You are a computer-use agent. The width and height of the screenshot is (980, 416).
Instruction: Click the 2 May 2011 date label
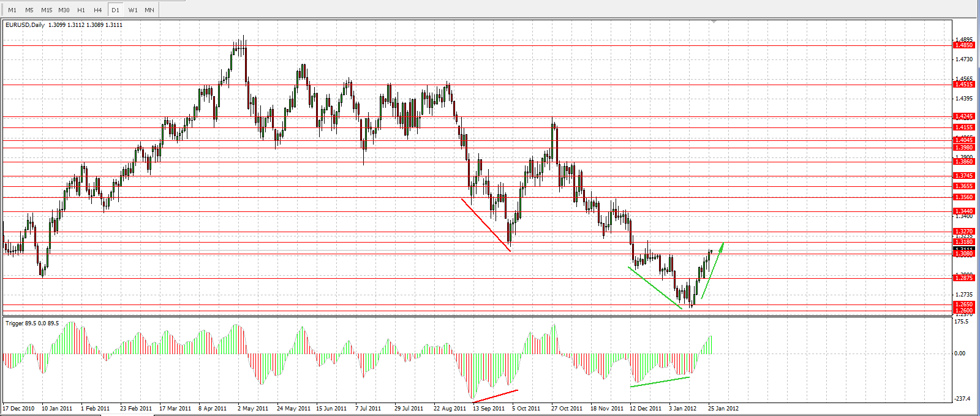tap(253, 409)
